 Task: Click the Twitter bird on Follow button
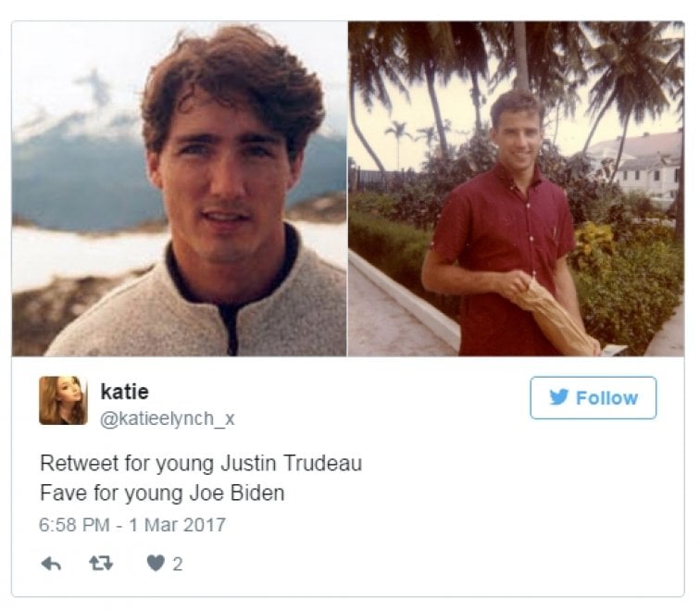pos(559,397)
